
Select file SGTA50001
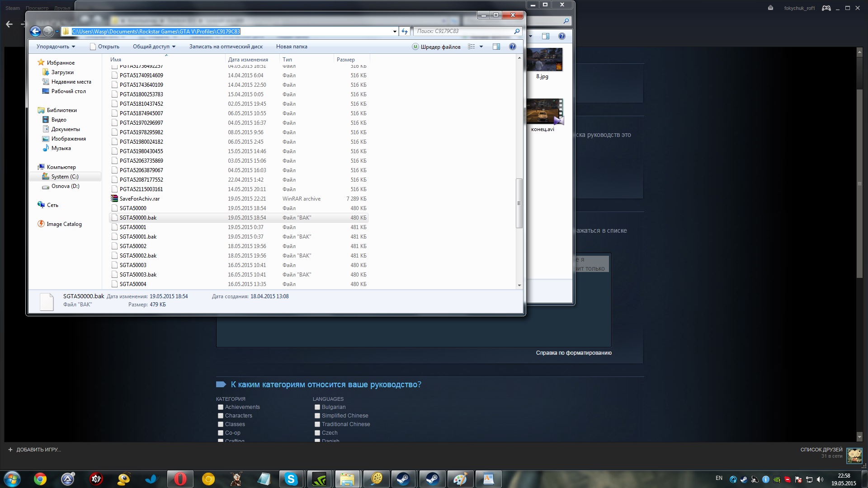point(239,227)
